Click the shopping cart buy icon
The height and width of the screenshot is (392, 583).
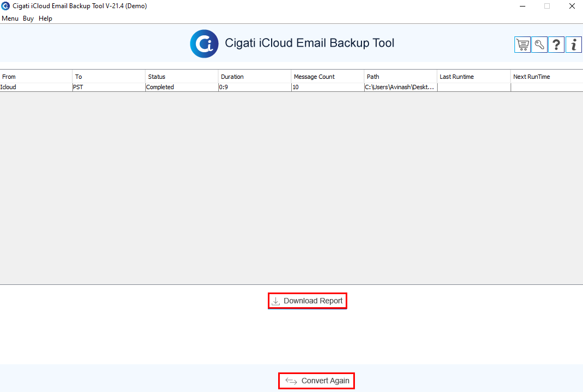pos(523,45)
